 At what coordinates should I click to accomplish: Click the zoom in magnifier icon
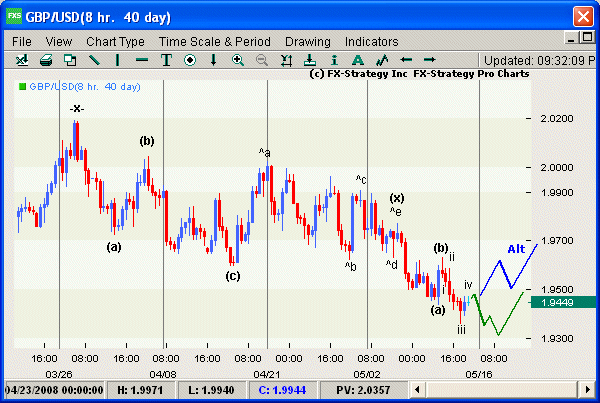pos(238,60)
